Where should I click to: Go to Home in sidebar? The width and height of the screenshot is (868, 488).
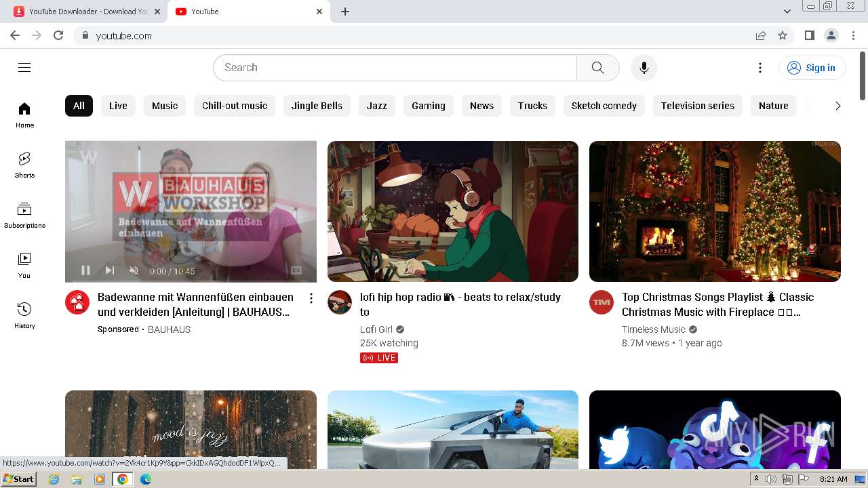tap(24, 115)
